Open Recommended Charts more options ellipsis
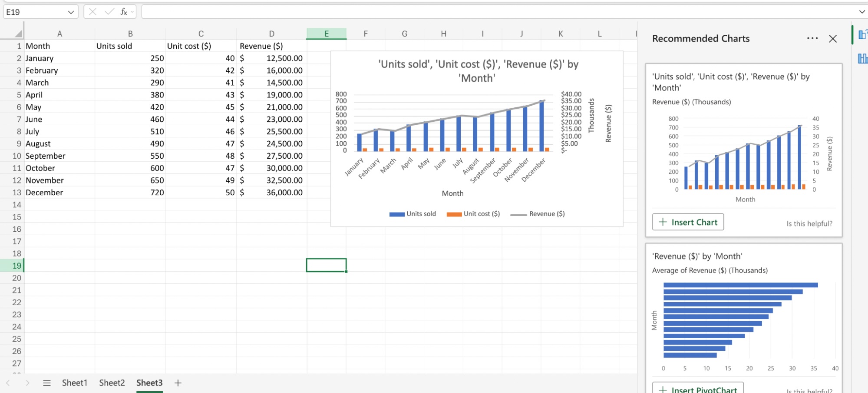Screen dimensions: 868x393 click(x=812, y=38)
